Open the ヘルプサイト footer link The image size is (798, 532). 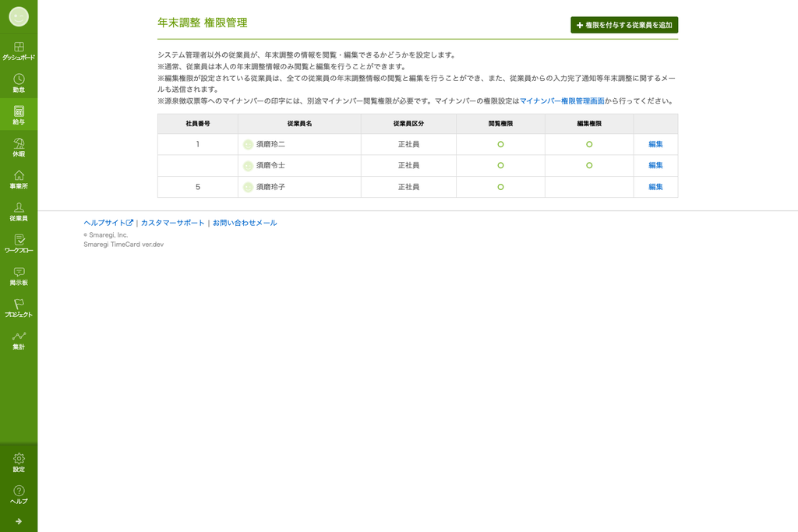pyautogui.click(x=108, y=223)
